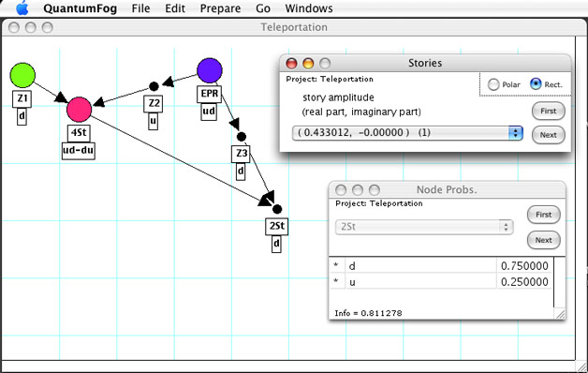Select the purple EPR node circle
The width and height of the screenshot is (588, 373).
coord(209,70)
